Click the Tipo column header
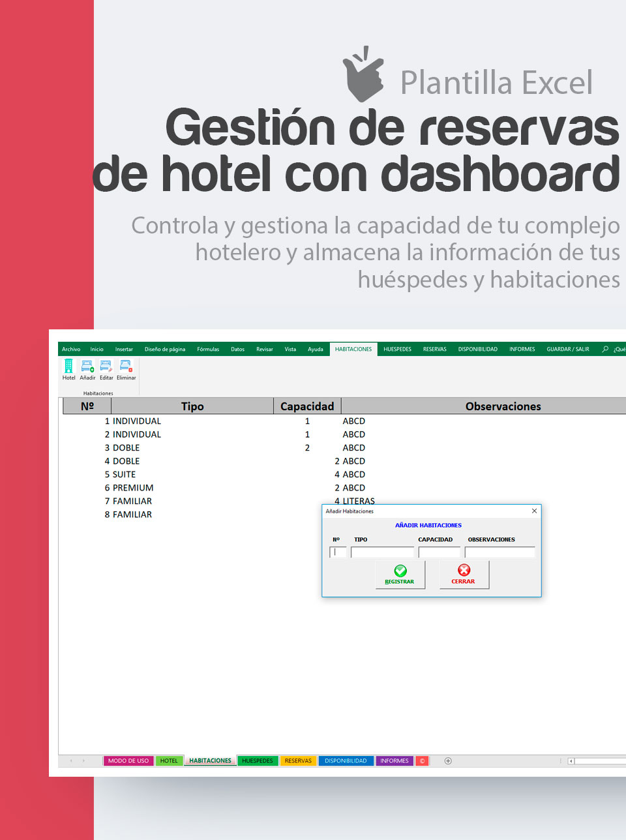The height and width of the screenshot is (840, 626). [192, 406]
